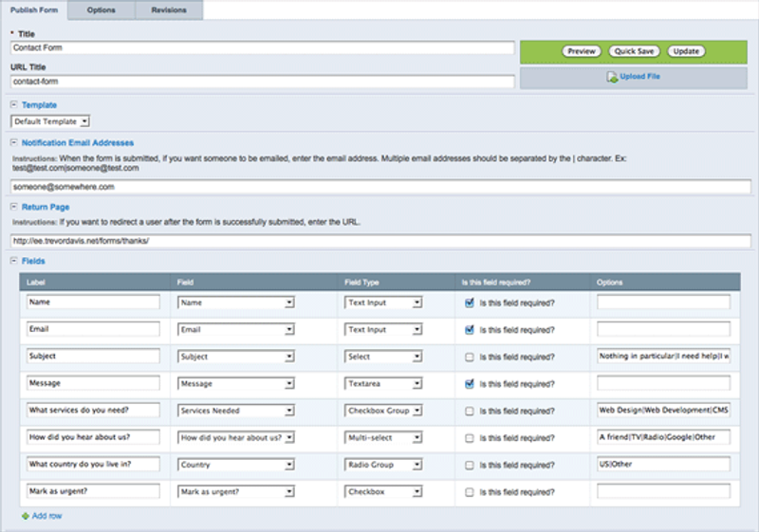Click the notification email address input field
This screenshot has width=759, height=532.
click(x=380, y=187)
